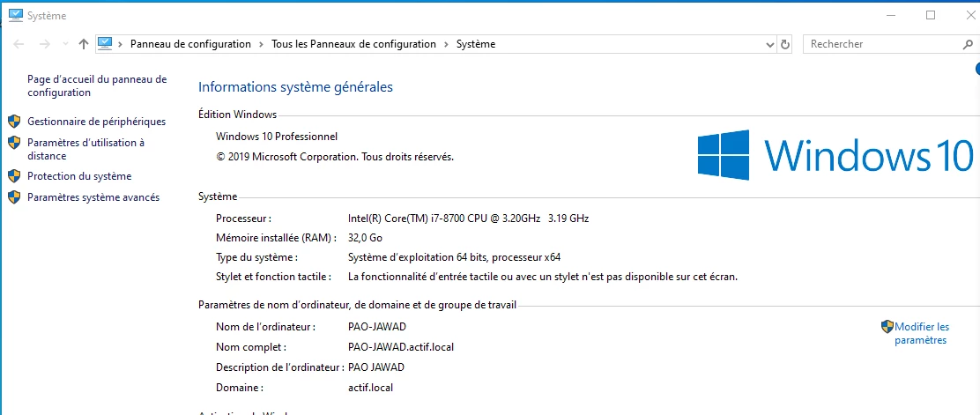
Task: Click the computer icon in the address bar
Action: 104,44
